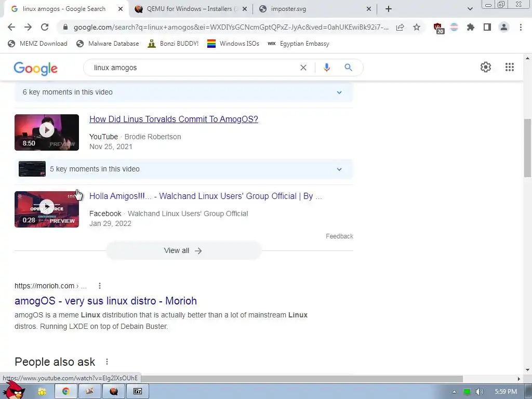
Task: Close the imposter.svg tab
Action: pyautogui.click(x=369, y=9)
